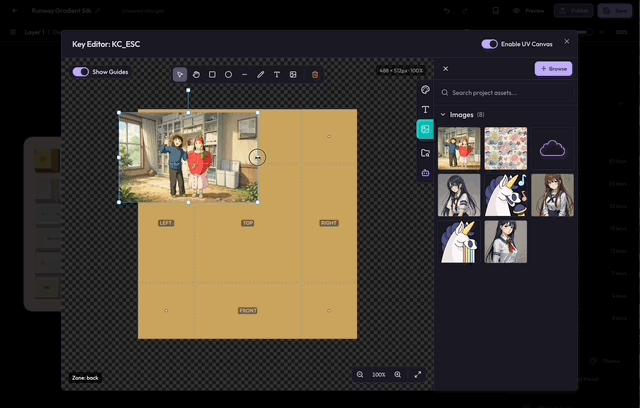Select the unicorn with rainbow stripes thumbnail

pos(459,242)
